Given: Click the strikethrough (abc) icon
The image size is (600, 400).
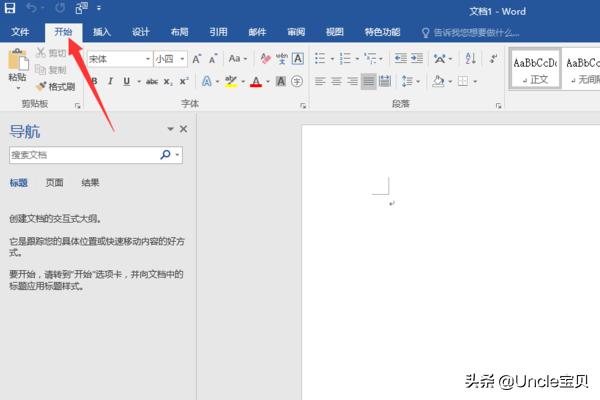Looking at the screenshot, I should 152,81.
